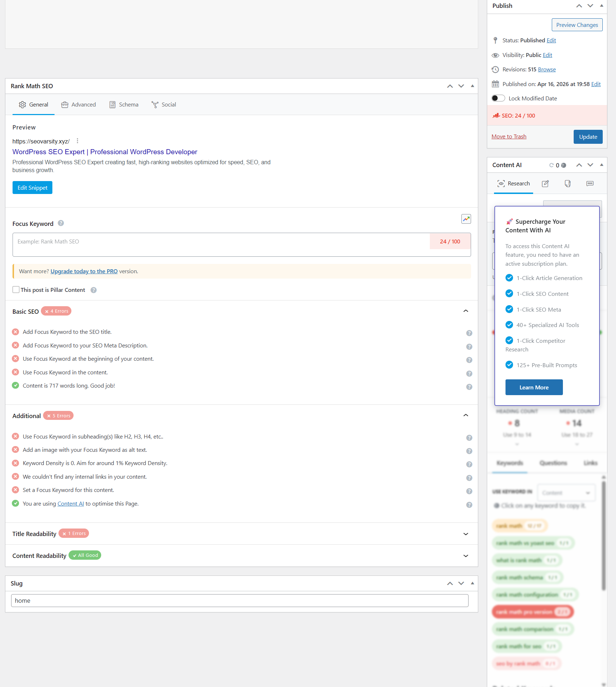
Task: Switch to the Social tab
Action: click(164, 105)
